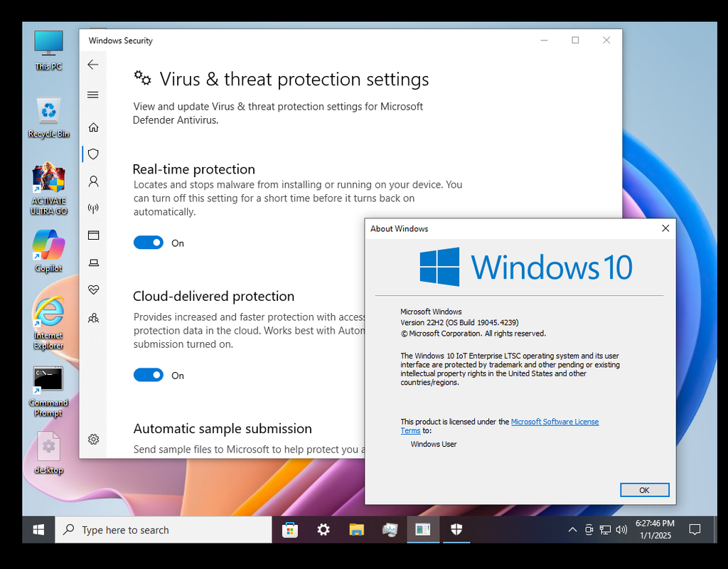Image resolution: width=728 pixels, height=569 pixels.
Task: Switch to the About Windows app on the taskbar
Action: [x=423, y=529]
